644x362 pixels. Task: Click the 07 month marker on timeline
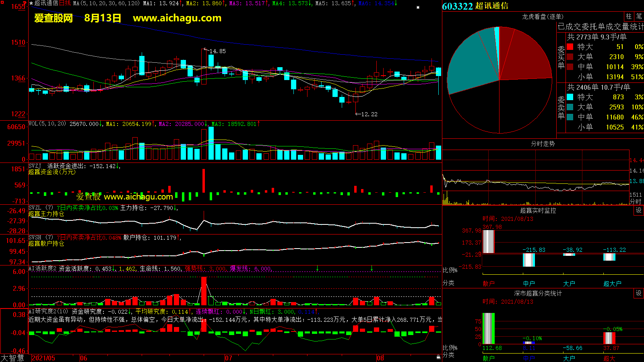(x=228, y=358)
